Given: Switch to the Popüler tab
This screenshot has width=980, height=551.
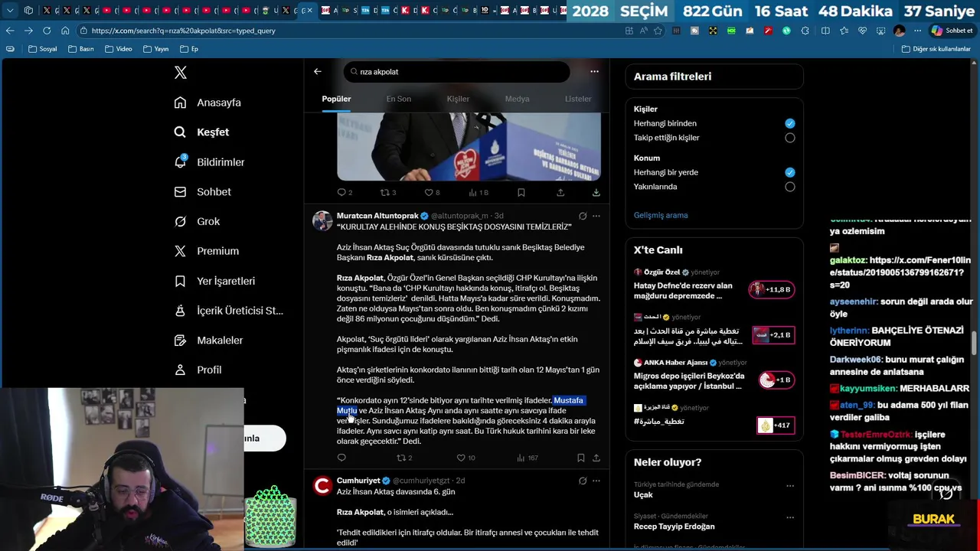Looking at the screenshot, I should click(336, 99).
